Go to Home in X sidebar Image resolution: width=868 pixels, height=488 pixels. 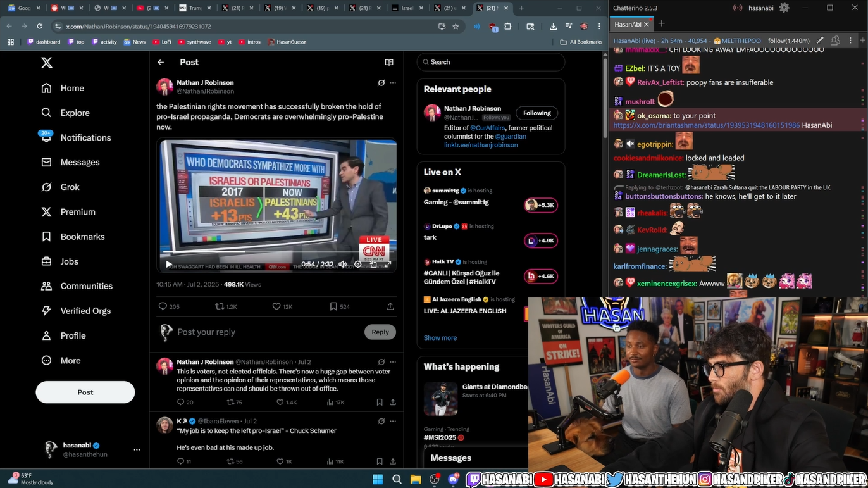tap(63, 88)
